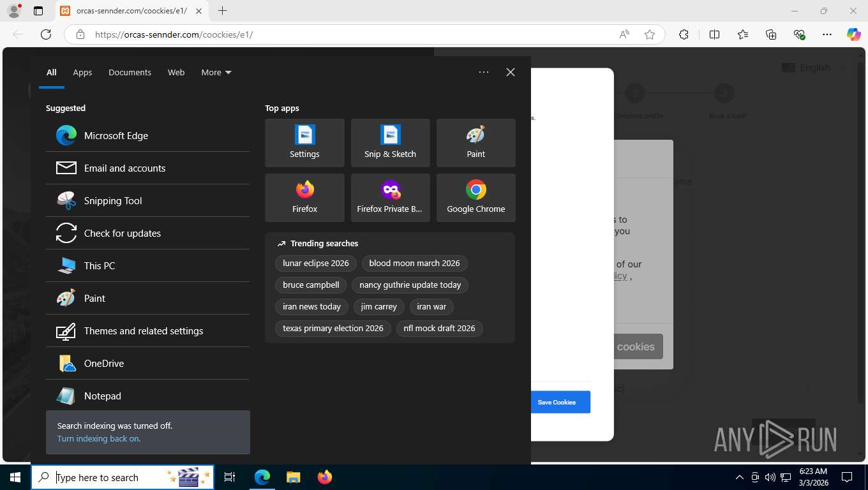
Task: Open Edge Collections icon
Action: coord(771,34)
